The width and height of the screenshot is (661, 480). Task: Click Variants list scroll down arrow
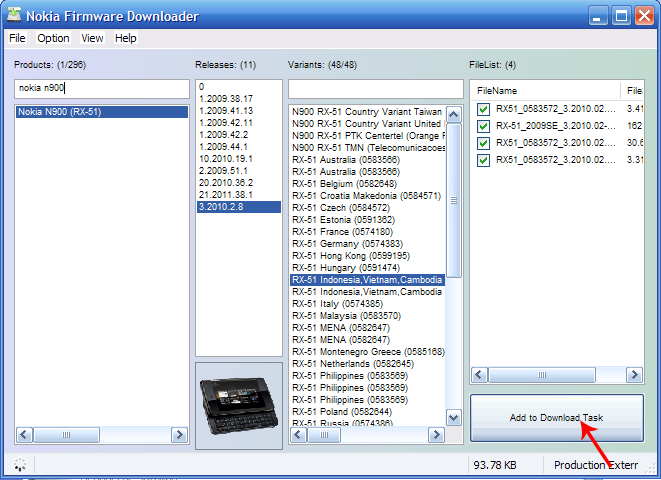coord(454,418)
